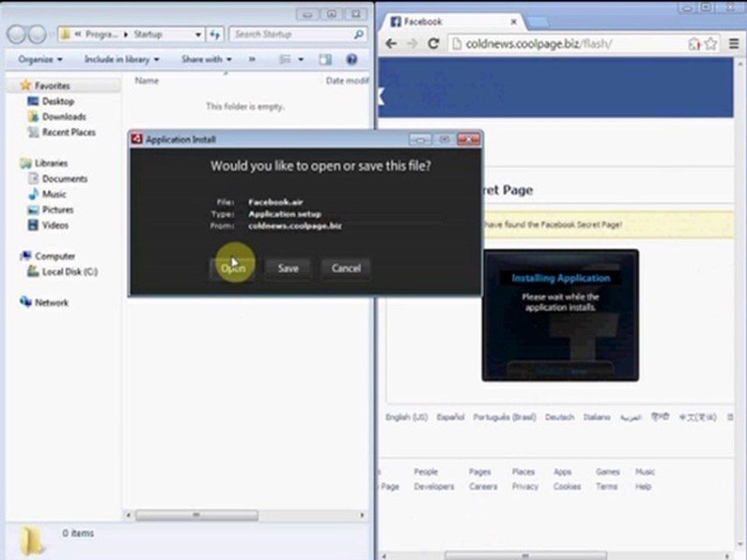
Task: Open Recent Places in navigation pane
Action: [68, 132]
